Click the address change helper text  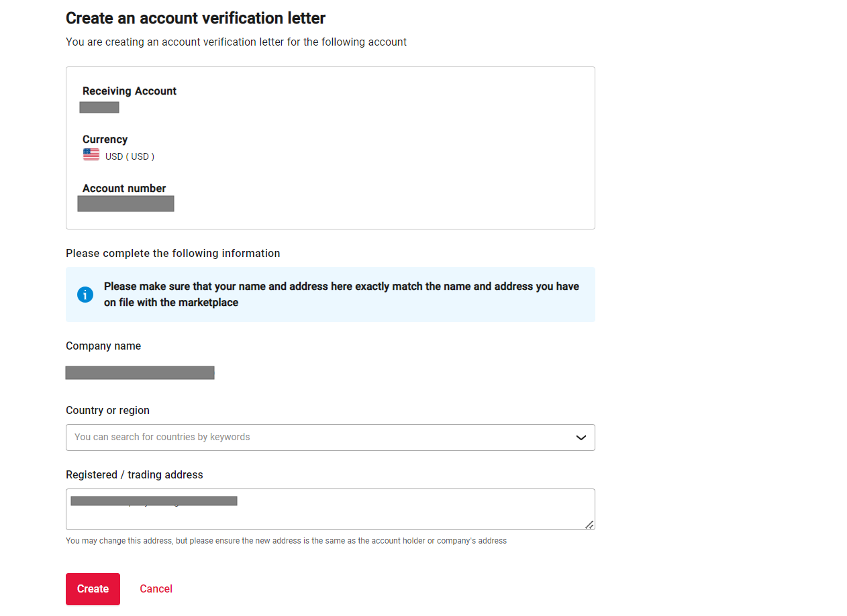[286, 541]
